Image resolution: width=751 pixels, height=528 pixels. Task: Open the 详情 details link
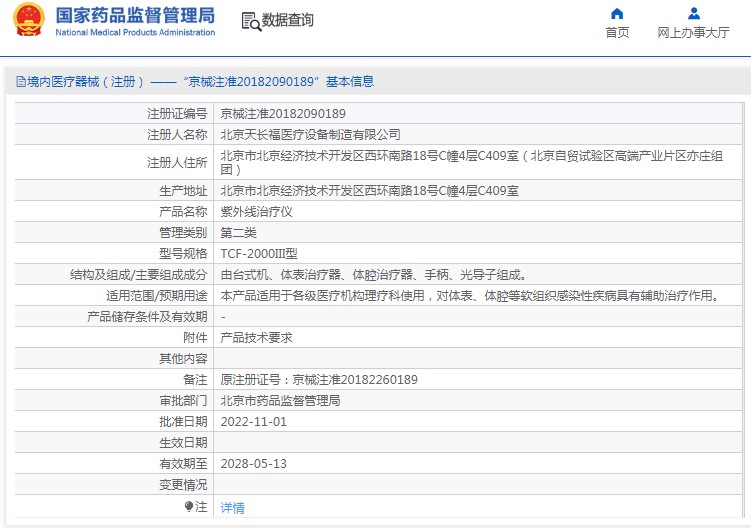pyautogui.click(x=232, y=507)
